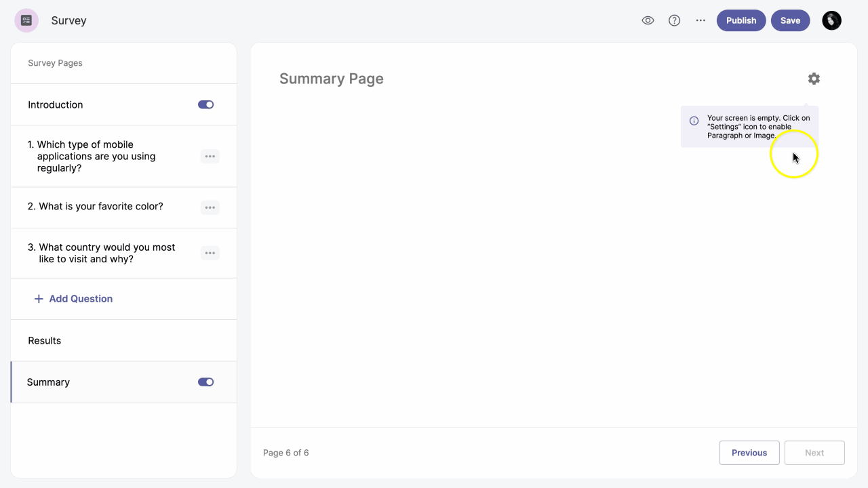Click the Save button
Screen dimensions: 868x488
[x=790, y=20]
